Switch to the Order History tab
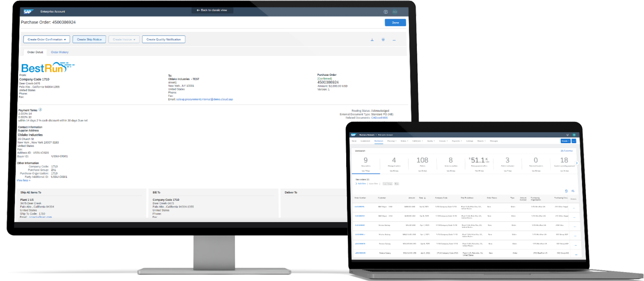The width and height of the screenshot is (644, 281). click(x=60, y=52)
